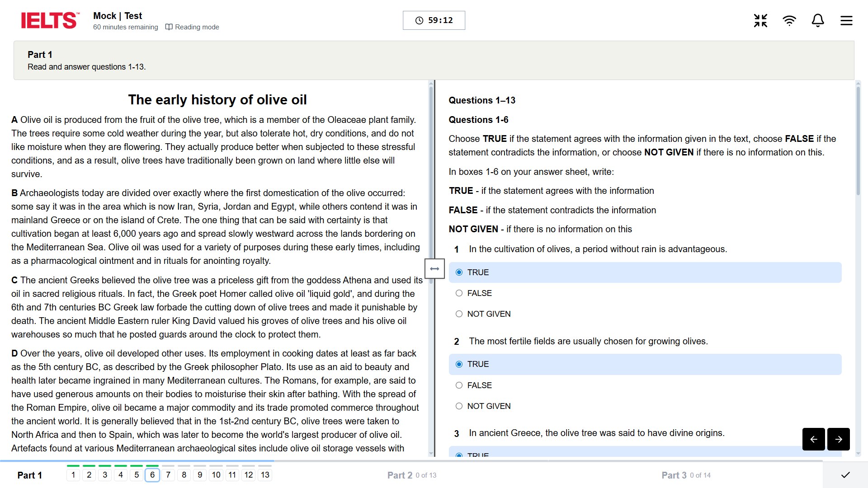Click the passage title 'The early history of olive oil'

(x=217, y=99)
